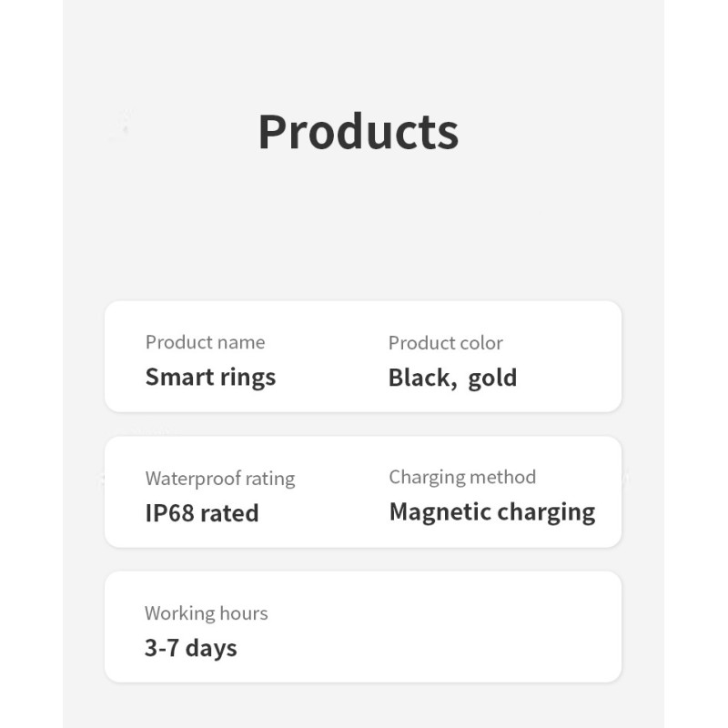
Task: Click the Working hours label
Action: (x=206, y=613)
